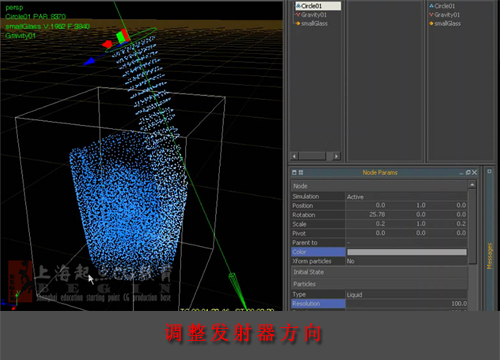Expand the Initial State section
The image size is (500, 360).
pos(379,272)
